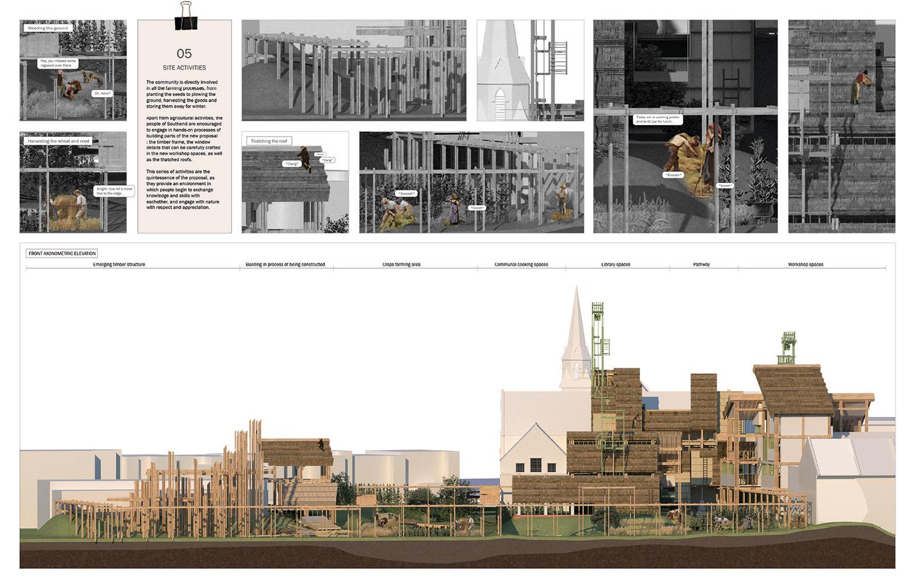Viewport: 915px width, 588px height.
Task: Select the "Workshop spaces" section label
Action: tap(805, 265)
